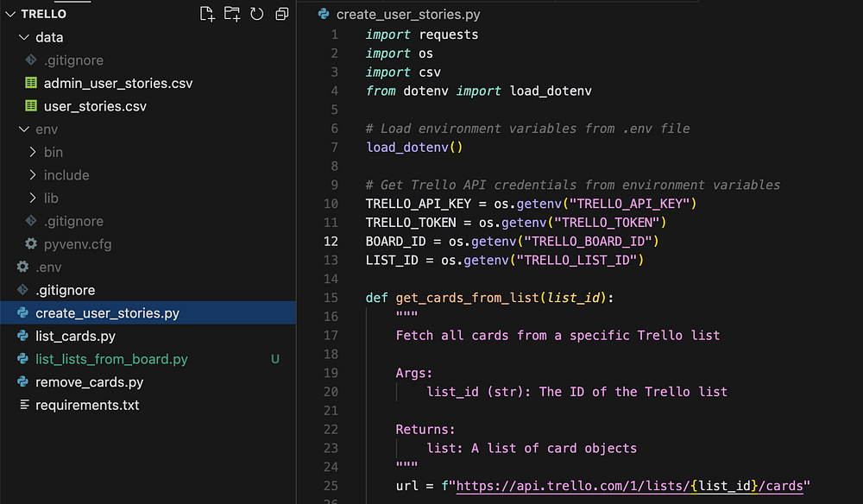Open the requirements.txt file
The height and width of the screenshot is (504, 863).
click(x=87, y=405)
